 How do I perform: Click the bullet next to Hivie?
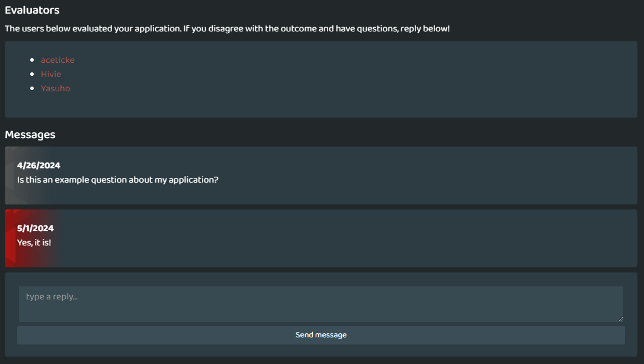pyautogui.click(x=32, y=74)
